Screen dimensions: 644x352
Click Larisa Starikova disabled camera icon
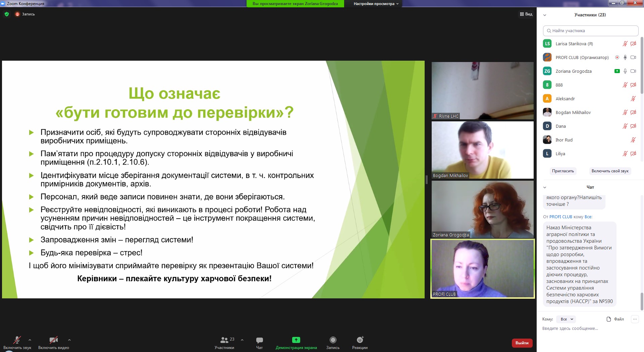[x=633, y=44]
